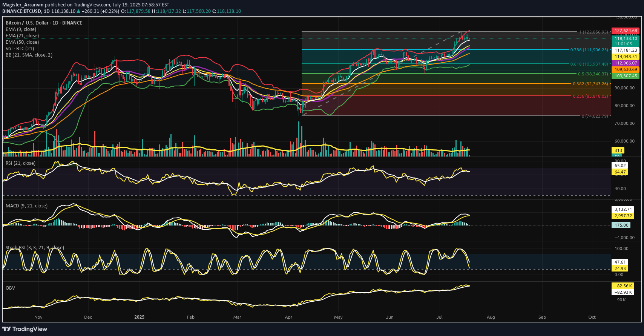The image size is (644, 336).
Task: Click the 3,132.71 MACD value tag
Action: [x=623, y=209]
